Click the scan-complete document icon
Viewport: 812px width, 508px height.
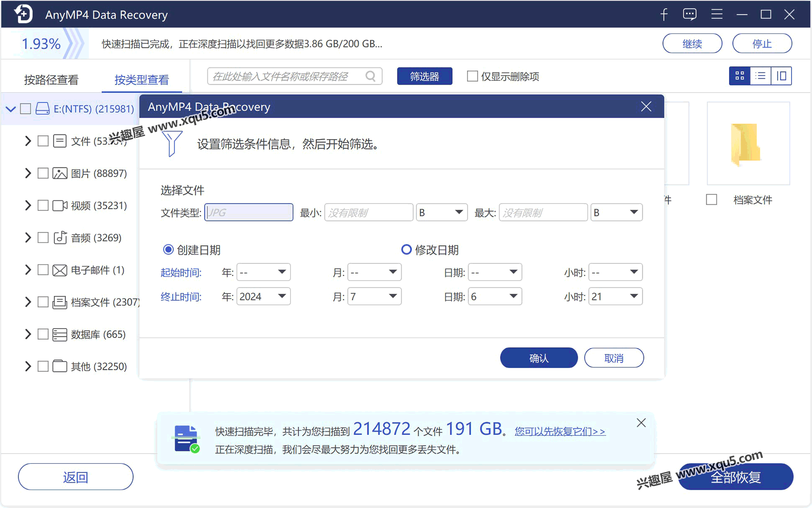coord(186,439)
